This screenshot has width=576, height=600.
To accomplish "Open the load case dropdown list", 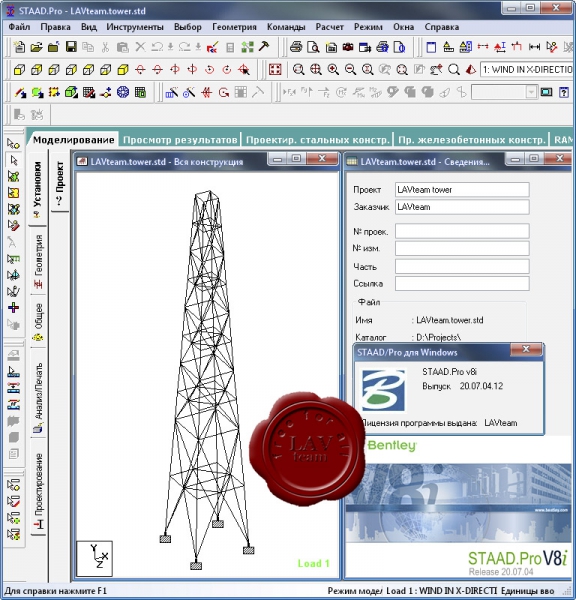I will (x=527, y=70).
